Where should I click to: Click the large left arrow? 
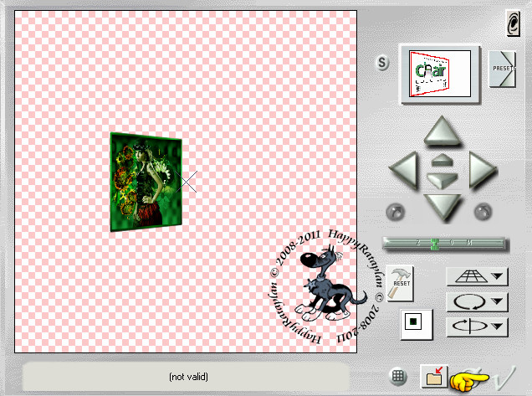(404, 169)
